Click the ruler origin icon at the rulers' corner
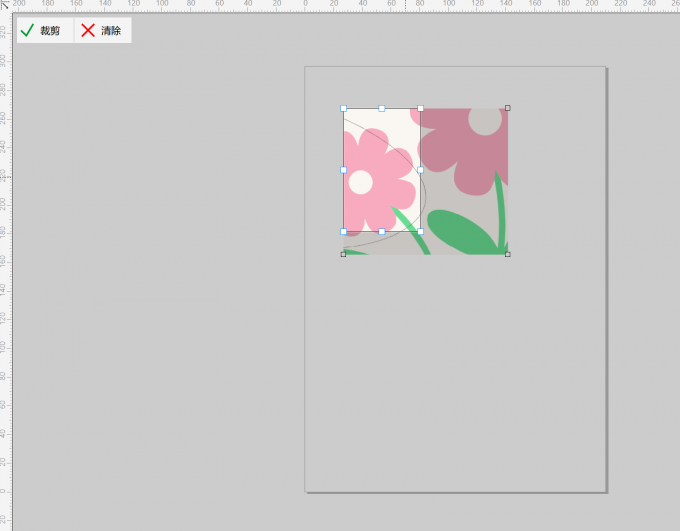680x531 pixels. (5, 5)
